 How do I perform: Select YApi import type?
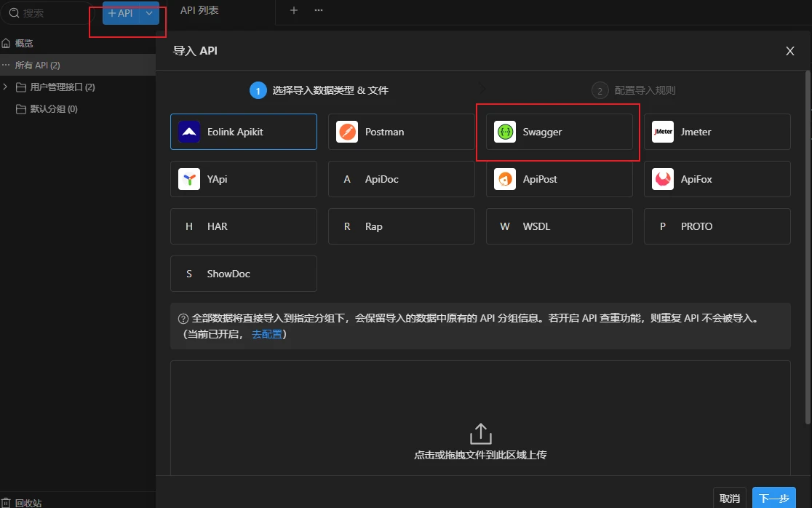pyautogui.click(x=244, y=179)
